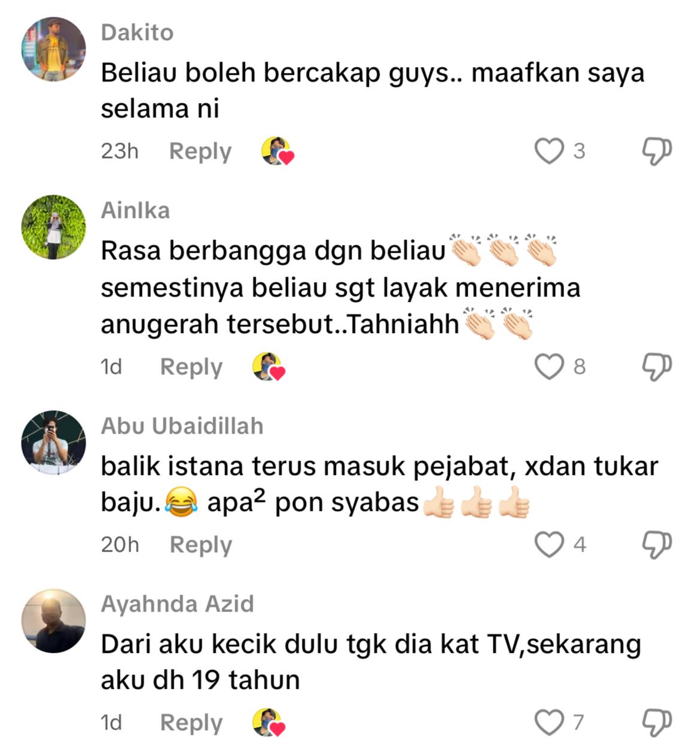700x744 pixels.
Task: Dislike Abu Ubaidillah's comment
Action: click(657, 545)
